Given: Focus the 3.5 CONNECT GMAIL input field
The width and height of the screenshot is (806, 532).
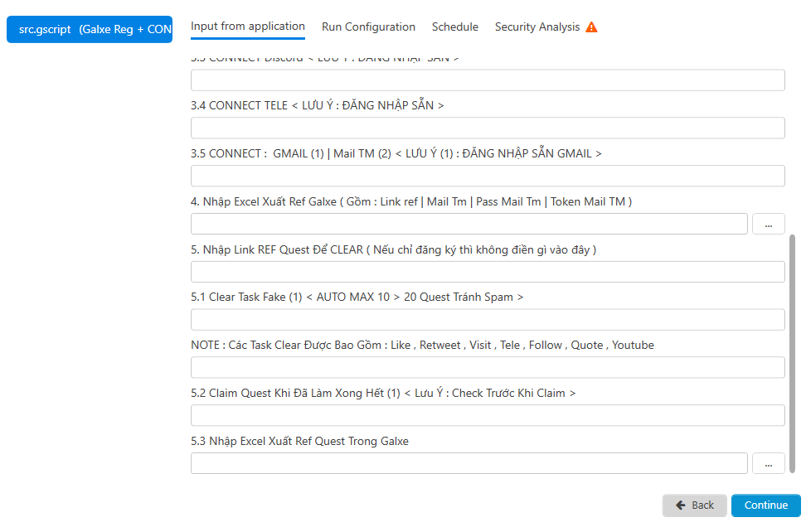Looking at the screenshot, I should tap(488, 176).
